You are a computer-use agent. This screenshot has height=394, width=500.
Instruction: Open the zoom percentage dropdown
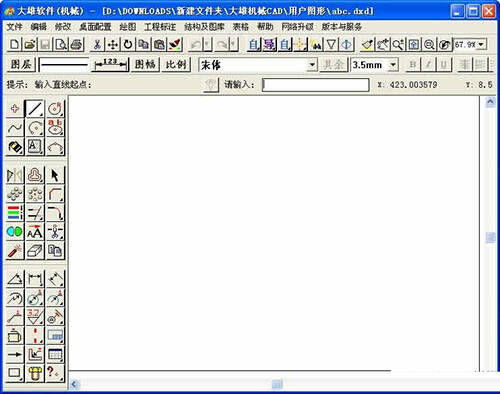(x=481, y=44)
